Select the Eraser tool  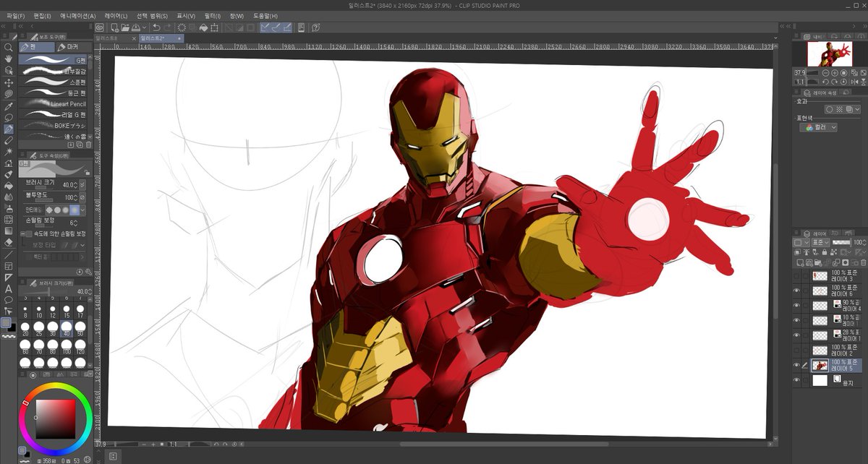click(x=9, y=242)
